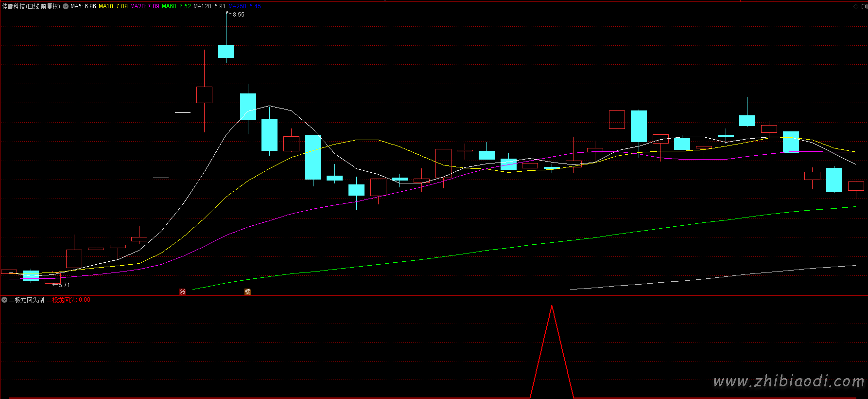868x399 pixels.
Task: Select the cyan candle below 8.55 high
Action: 226,52
